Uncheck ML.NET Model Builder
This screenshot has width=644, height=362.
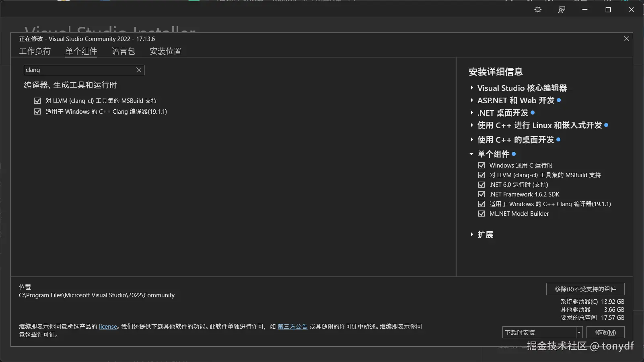(x=481, y=214)
